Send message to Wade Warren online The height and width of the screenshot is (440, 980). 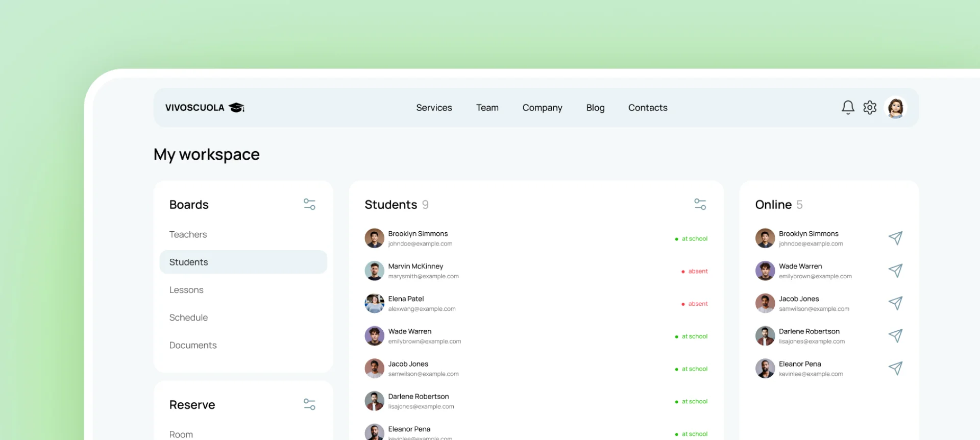click(895, 271)
